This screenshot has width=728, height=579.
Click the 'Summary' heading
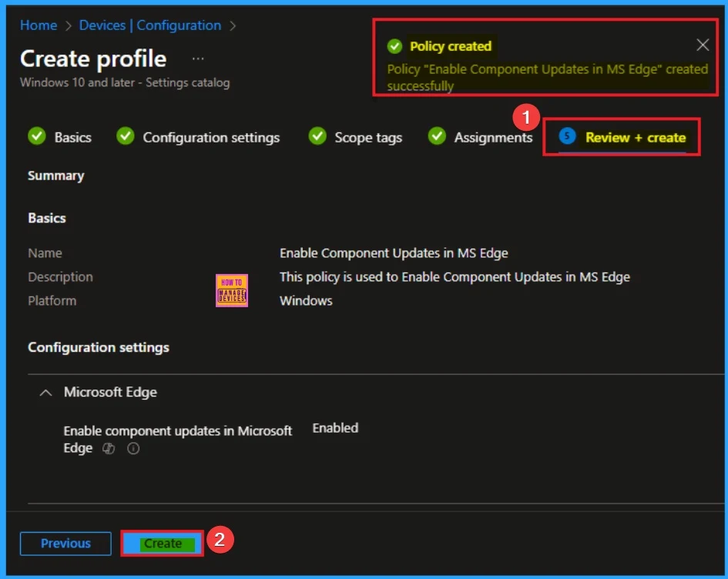(x=55, y=176)
